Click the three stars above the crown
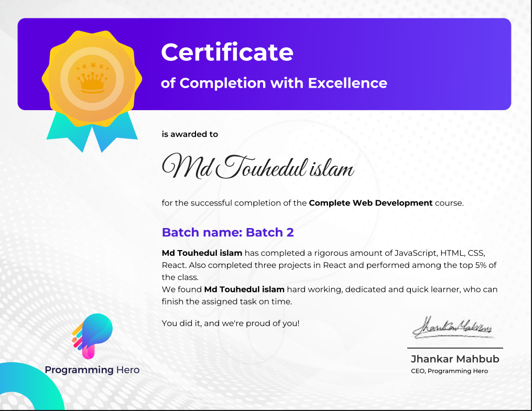The height and width of the screenshot is (411, 532). click(90, 66)
